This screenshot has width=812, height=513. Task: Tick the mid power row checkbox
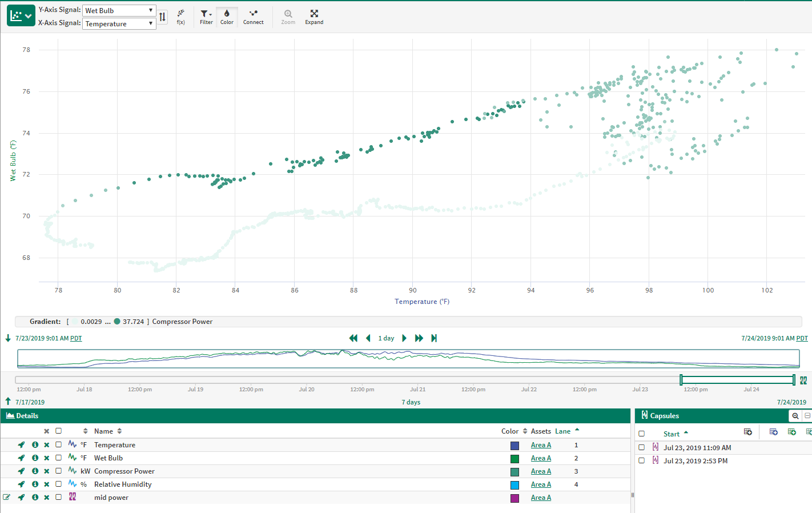[58, 498]
